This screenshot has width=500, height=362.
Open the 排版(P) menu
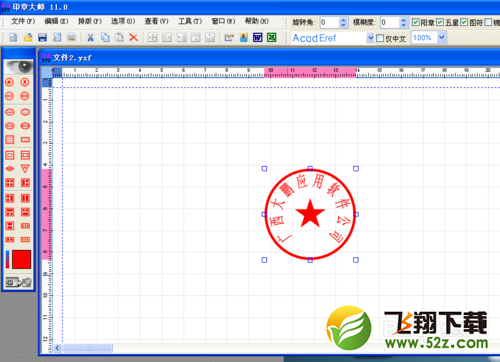click(x=90, y=21)
